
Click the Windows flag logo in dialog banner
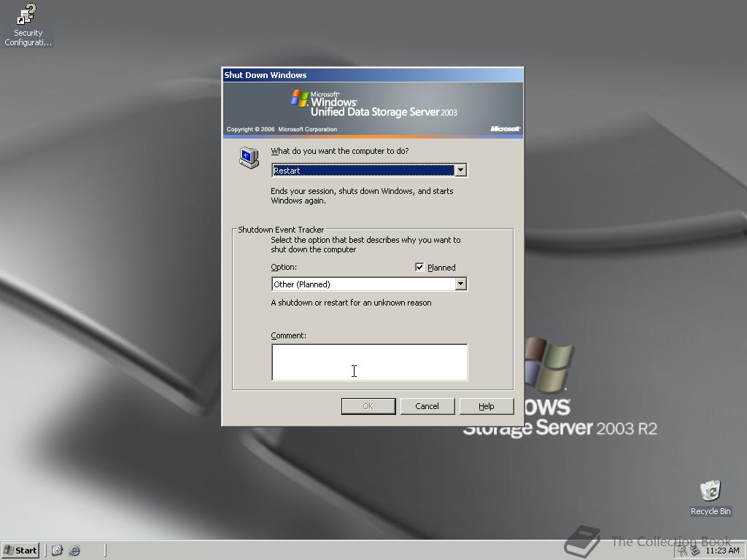(x=300, y=98)
